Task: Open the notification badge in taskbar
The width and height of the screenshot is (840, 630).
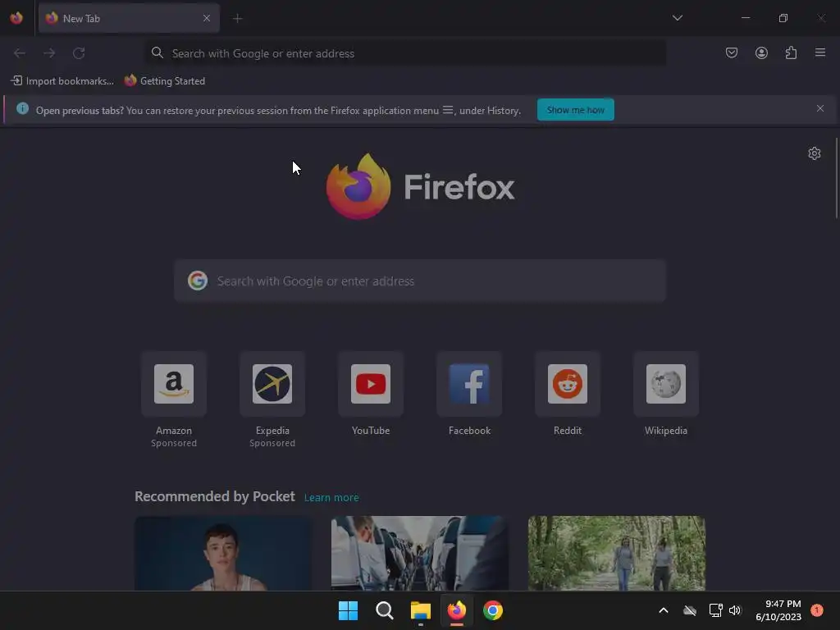Action: coord(817,610)
